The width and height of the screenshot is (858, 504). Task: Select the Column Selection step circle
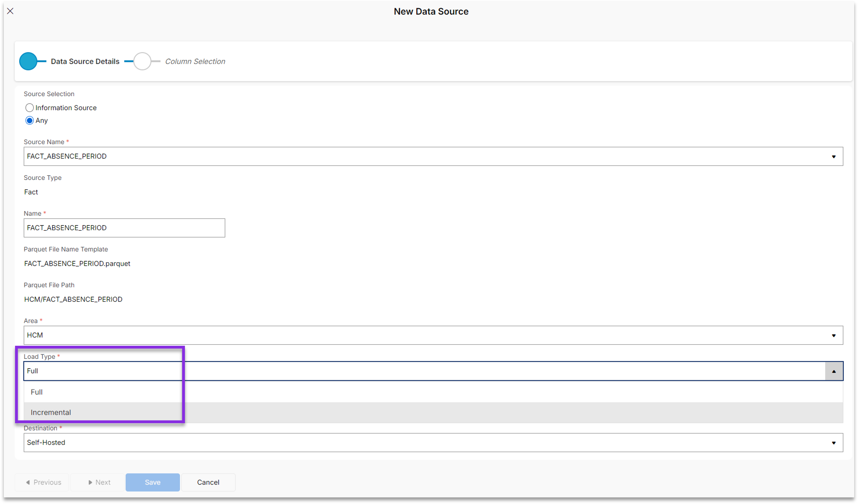click(x=142, y=61)
